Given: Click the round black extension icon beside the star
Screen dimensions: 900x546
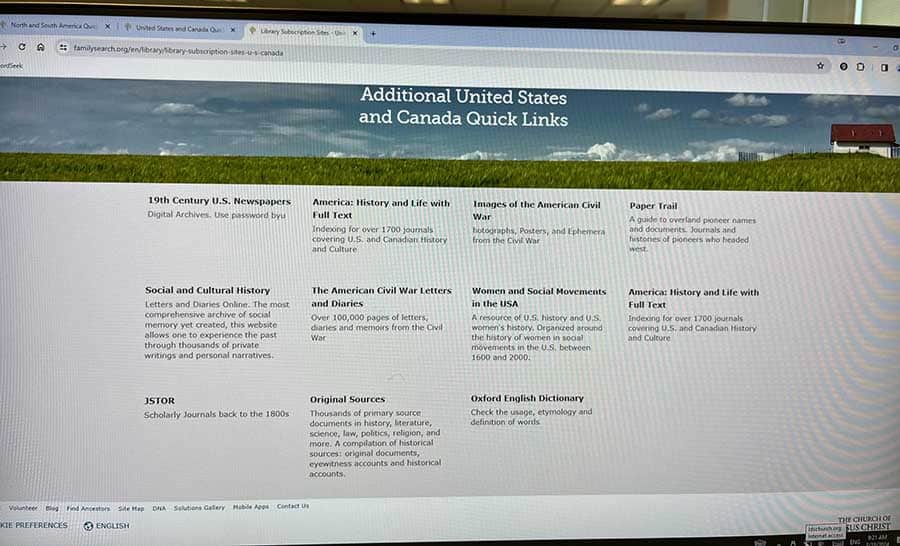Looking at the screenshot, I should point(843,67).
